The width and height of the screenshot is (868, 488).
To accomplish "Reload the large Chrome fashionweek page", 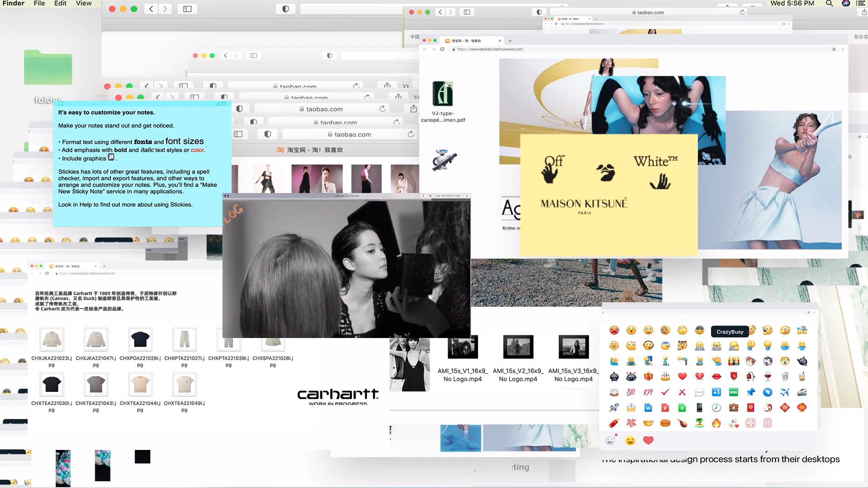I will click(442, 49).
